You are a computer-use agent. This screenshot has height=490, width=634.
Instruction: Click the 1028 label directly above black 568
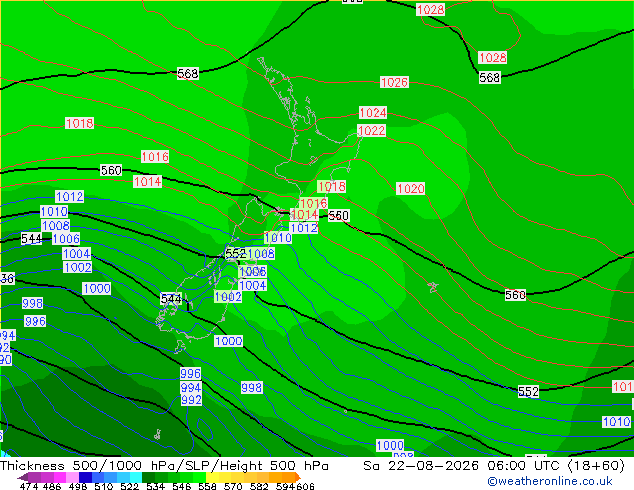pos(492,57)
